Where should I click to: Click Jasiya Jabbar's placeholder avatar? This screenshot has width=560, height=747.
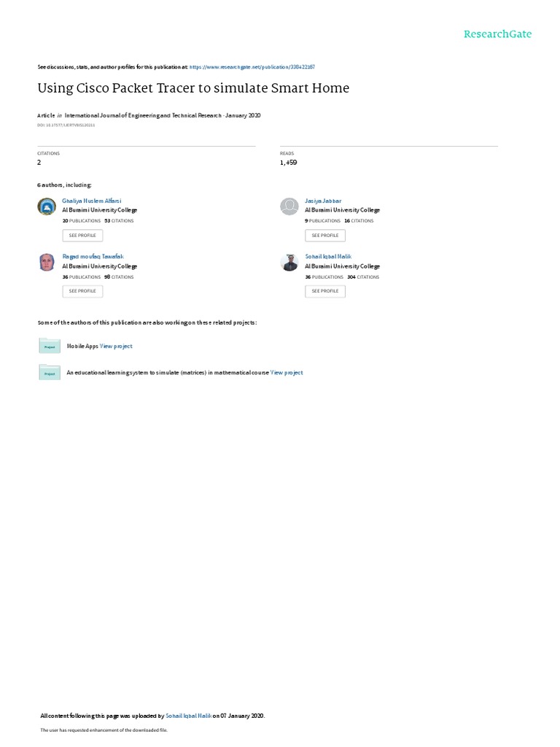[289, 206]
